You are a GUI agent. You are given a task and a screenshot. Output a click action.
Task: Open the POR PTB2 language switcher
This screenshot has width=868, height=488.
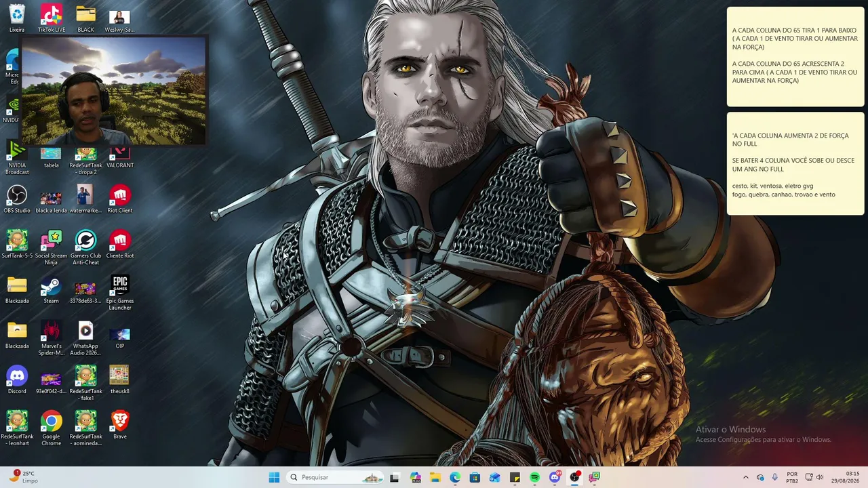pos(792,477)
